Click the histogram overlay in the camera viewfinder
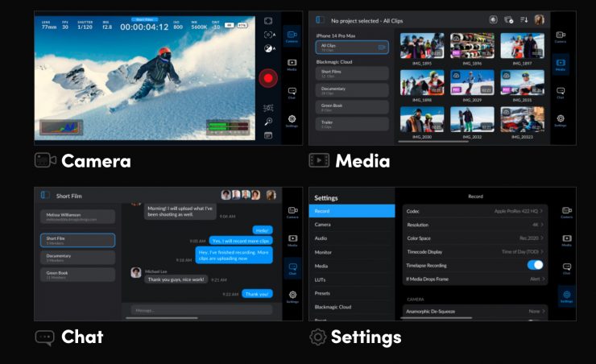This screenshot has width=596, height=364. point(62,127)
